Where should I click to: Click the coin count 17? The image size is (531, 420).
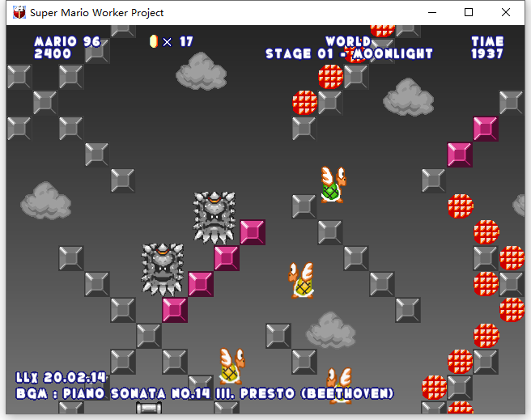[186, 41]
